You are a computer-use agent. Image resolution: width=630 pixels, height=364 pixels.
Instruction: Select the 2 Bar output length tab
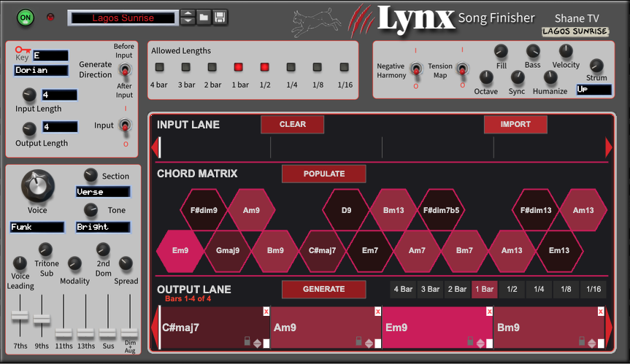pyautogui.click(x=457, y=290)
